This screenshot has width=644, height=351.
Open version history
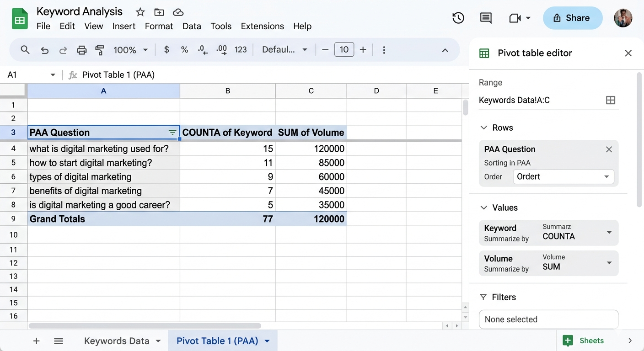coord(458,18)
